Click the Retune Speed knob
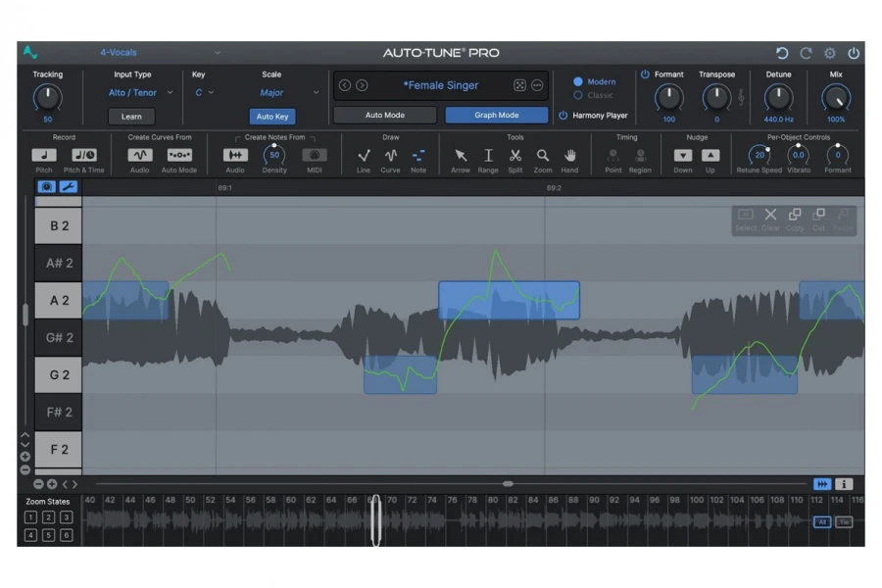 759,155
